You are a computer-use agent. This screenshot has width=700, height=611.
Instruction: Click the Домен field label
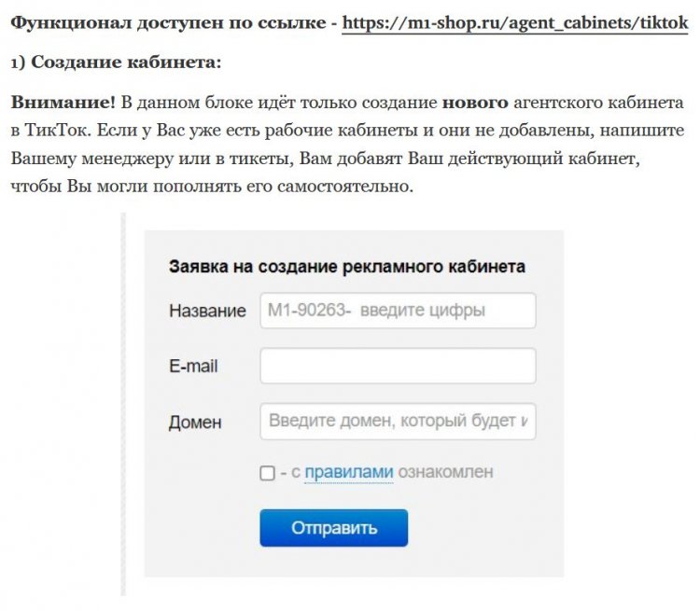tap(195, 422)
